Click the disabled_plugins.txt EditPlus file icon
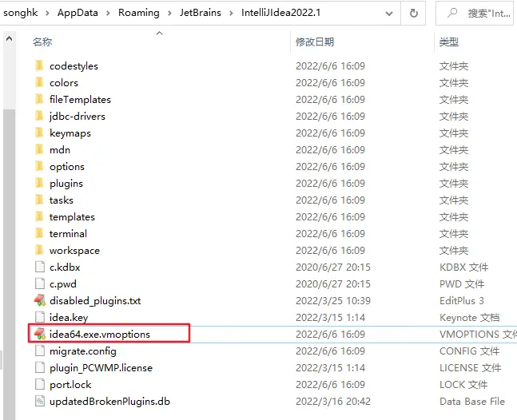 pyautogui.click(x=40, y=301)
